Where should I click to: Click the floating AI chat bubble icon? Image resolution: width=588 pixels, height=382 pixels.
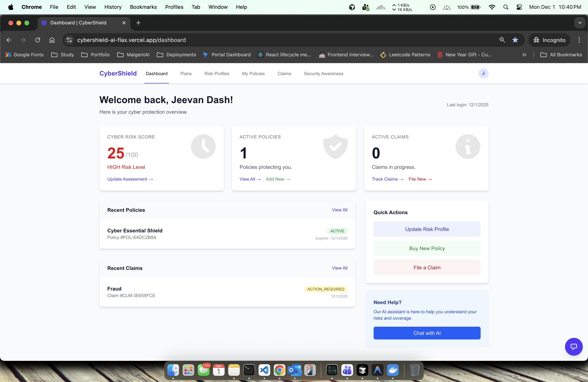click(x=574, y=347)
